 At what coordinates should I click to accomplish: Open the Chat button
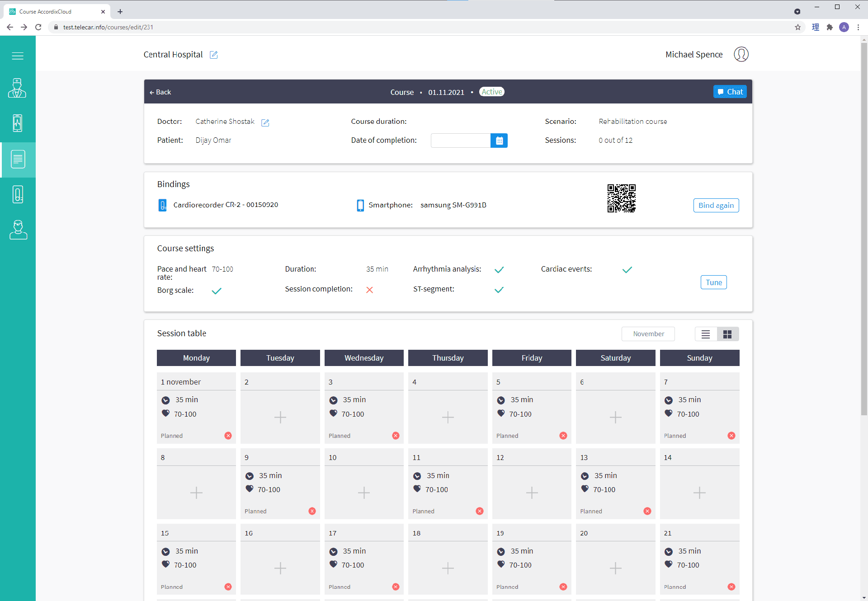point(730,92)
